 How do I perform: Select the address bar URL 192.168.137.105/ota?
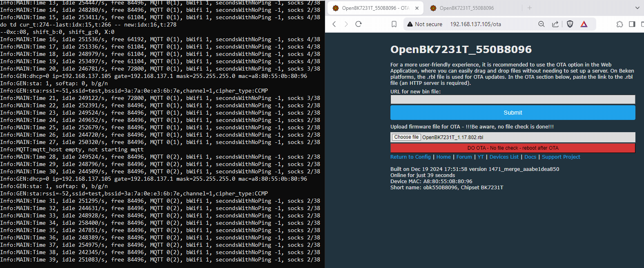(476, 24)
